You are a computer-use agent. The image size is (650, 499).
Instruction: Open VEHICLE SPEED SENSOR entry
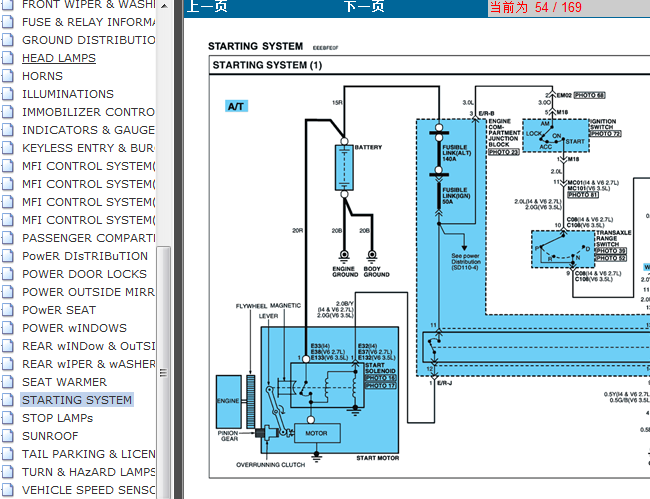[x=89, y=490]
